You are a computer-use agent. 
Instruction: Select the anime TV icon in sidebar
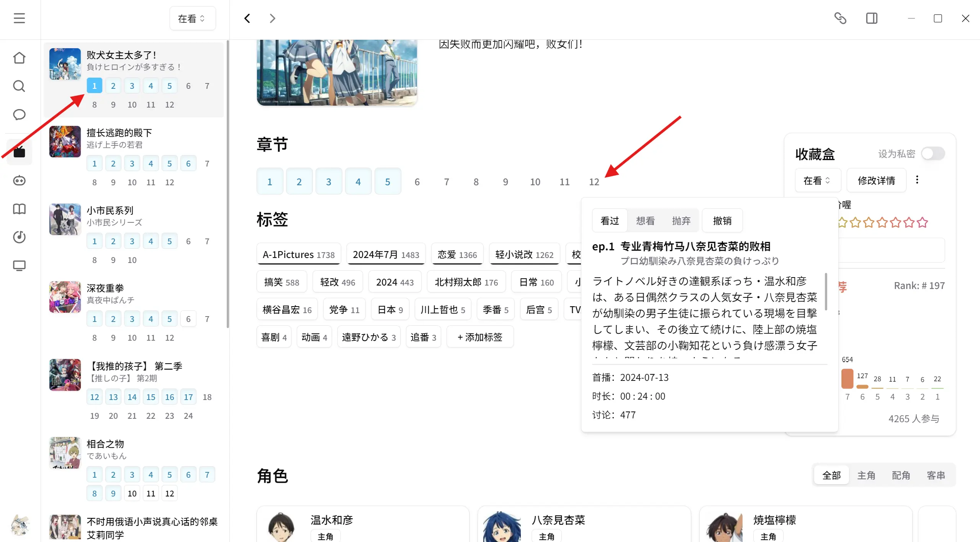pyautogui.click(x=19, y=152)
